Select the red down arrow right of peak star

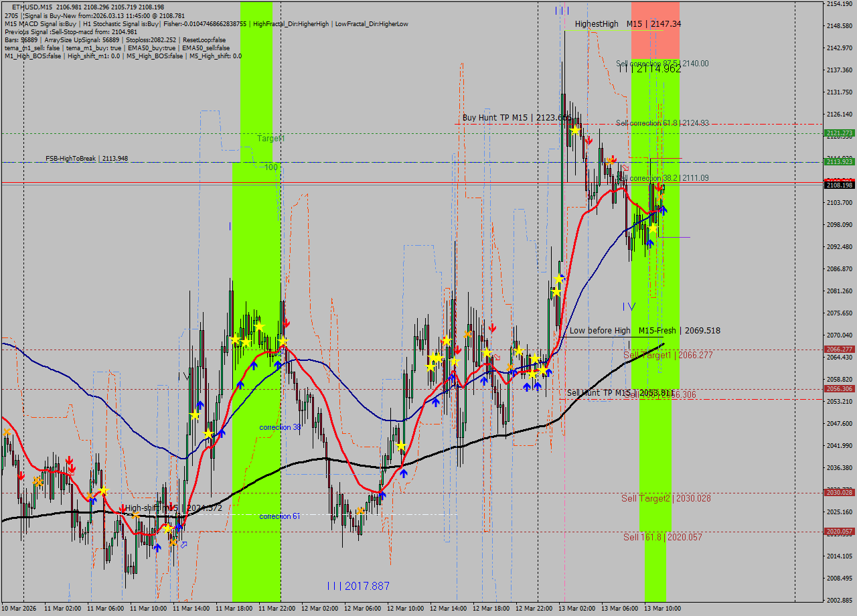(x=589, y=141)
